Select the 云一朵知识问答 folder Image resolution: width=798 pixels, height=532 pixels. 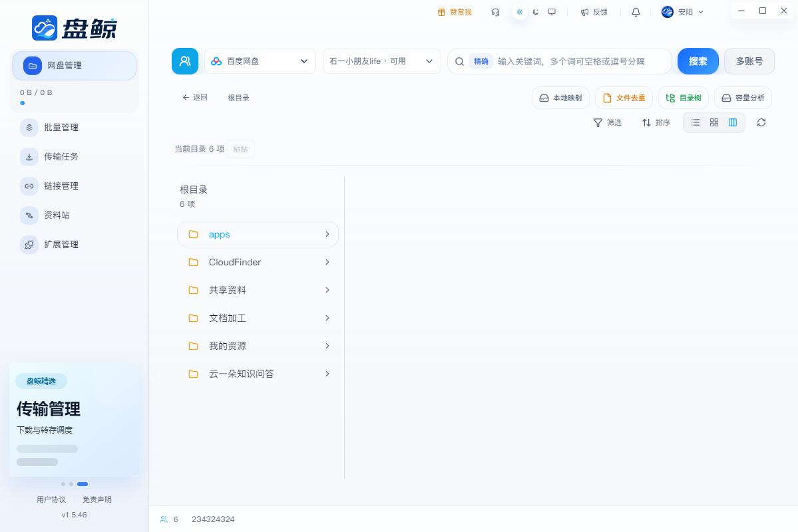tap(258, 374)
